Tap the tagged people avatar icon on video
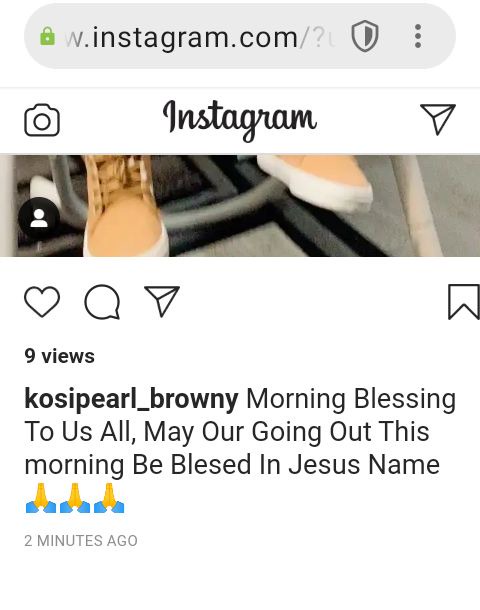Screen dimensions: 480x610 click(39, 218)
